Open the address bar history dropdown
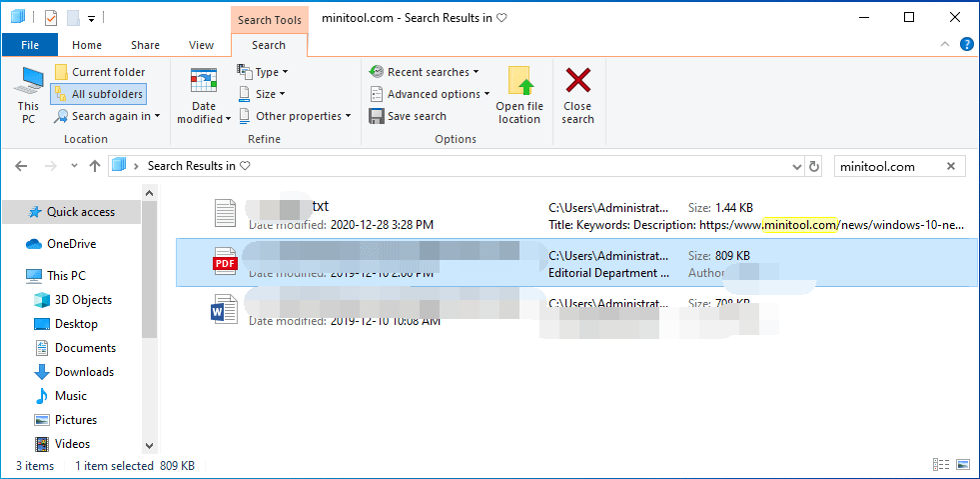Viewport: 980px width, 479px height. click(797, 166)
